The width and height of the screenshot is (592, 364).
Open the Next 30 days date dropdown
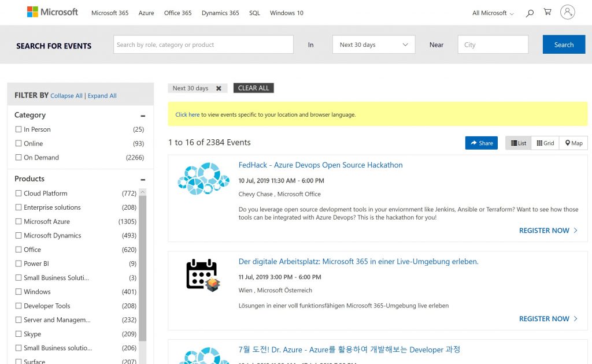click(x=373, y=45)
